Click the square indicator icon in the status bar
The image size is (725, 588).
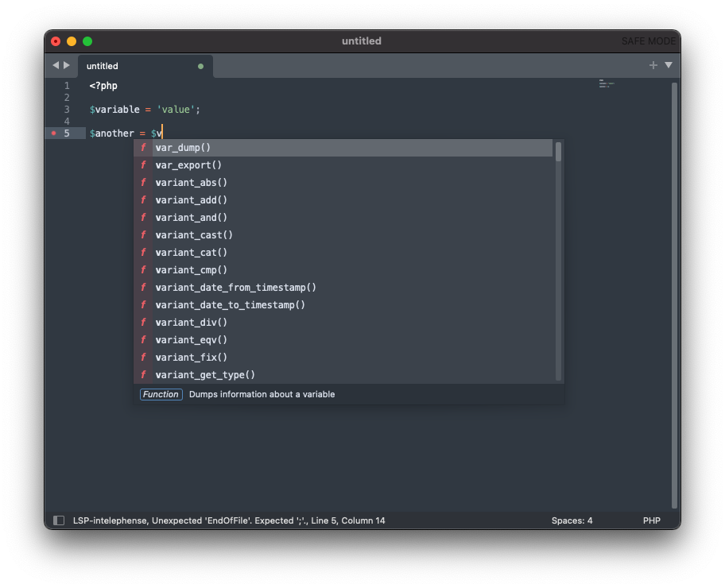[x=59, y=520]
